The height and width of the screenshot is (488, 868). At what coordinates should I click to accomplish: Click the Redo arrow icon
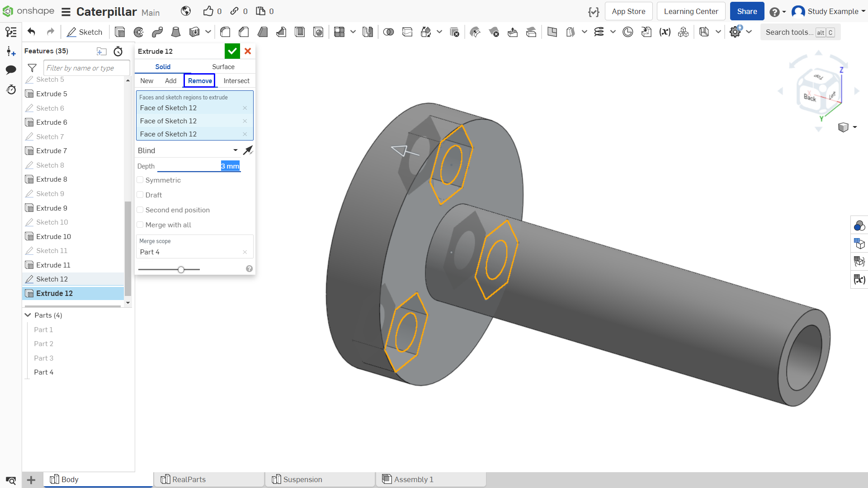point(51,32)
